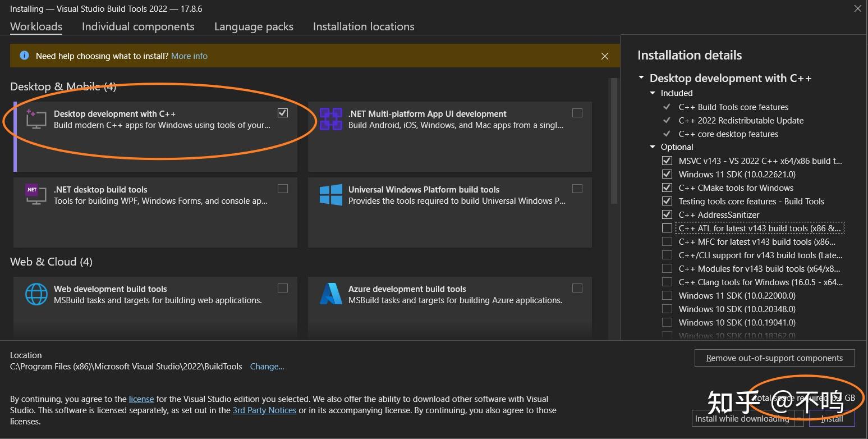The image size is (868, 439).
Task: Click the Web development globe icon
Action: click(36, 294)
